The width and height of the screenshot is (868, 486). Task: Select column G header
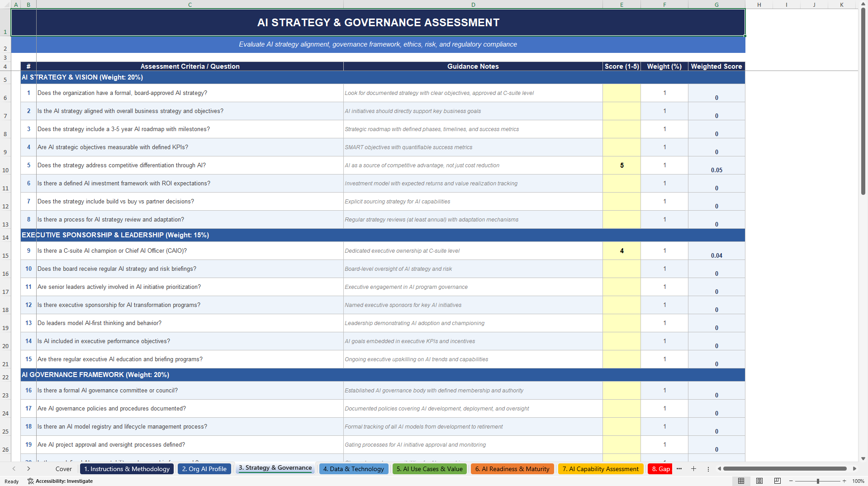coord(716,5)
